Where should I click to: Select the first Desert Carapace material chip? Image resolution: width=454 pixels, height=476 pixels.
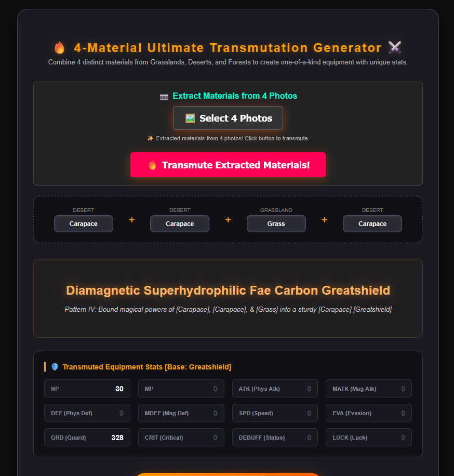[84, 224]
